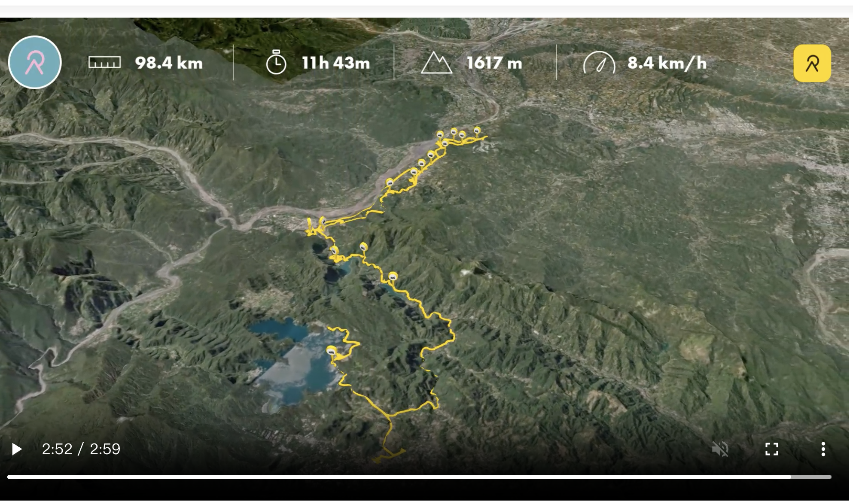Click the photo marker beside the large lake

[331, 352]
